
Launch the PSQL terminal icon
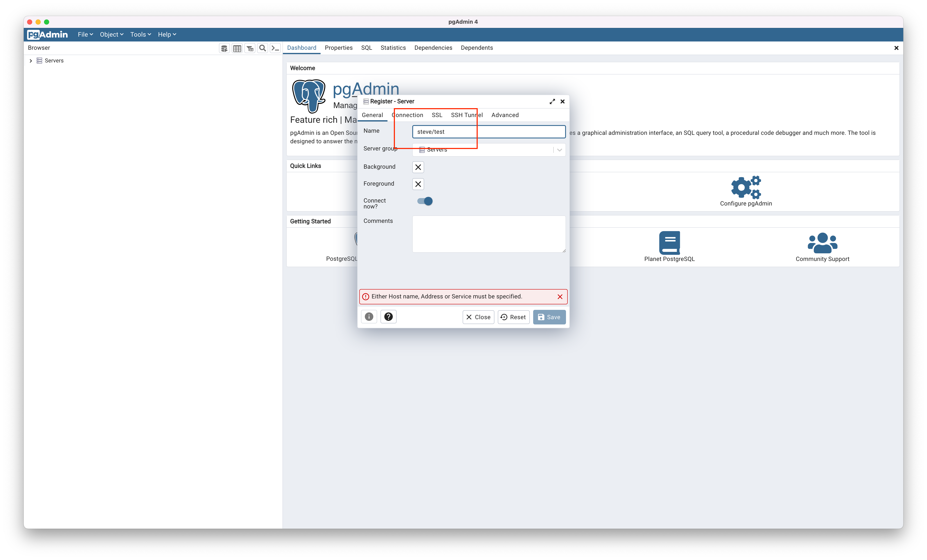pyautogui.click(x=275, y=48)
